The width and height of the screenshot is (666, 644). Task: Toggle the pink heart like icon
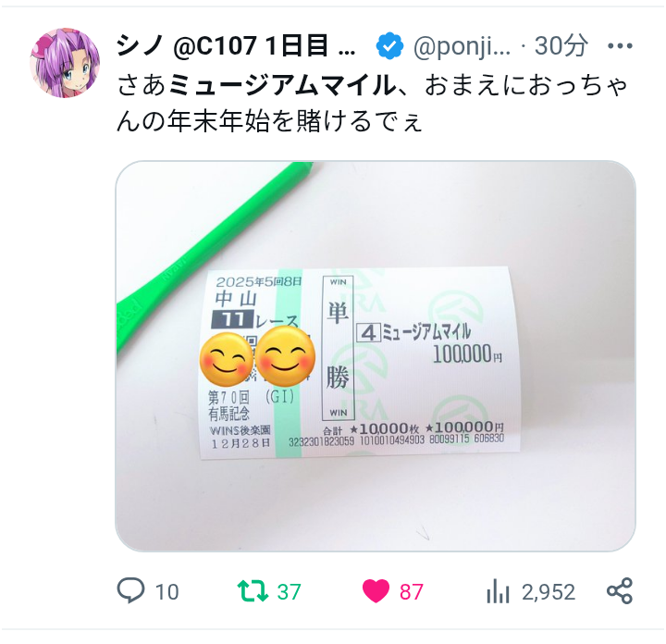(x=376, y=591)
